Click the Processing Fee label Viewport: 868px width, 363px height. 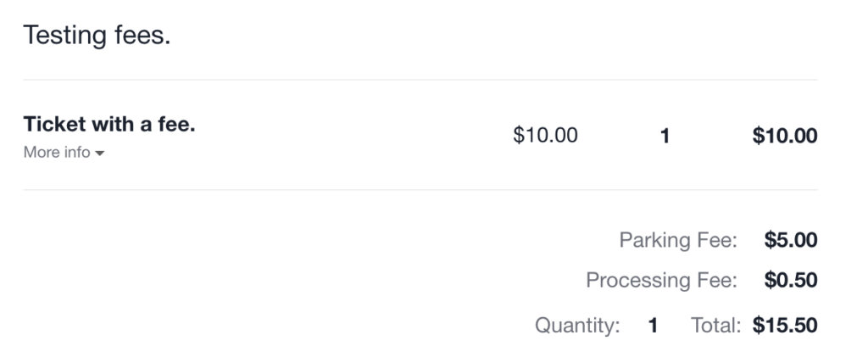(661, 280)
